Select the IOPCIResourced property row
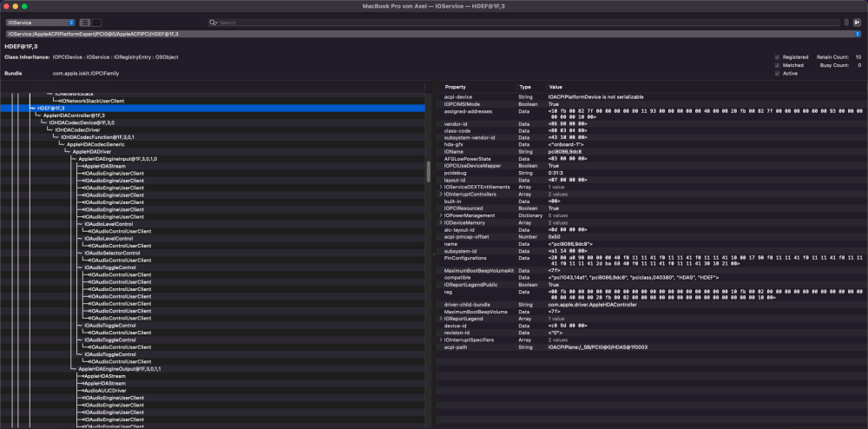Viewport: 868px width, 429px height. [x=652, y=208]
